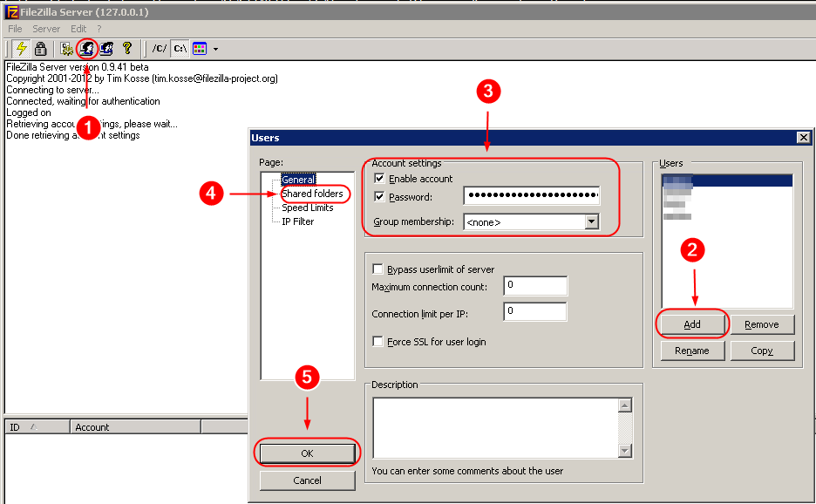Close the Users dialog
This screenshot has width=816, height=504.
click(804, 138)
